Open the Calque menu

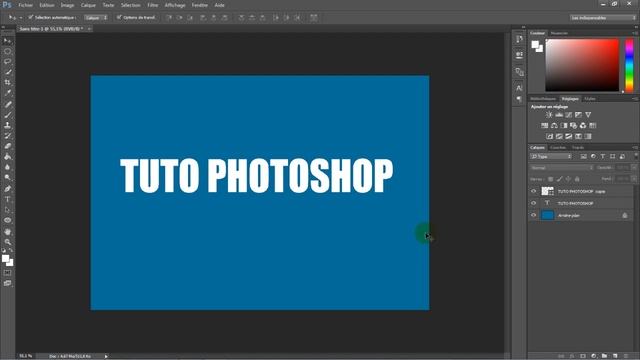88,5
